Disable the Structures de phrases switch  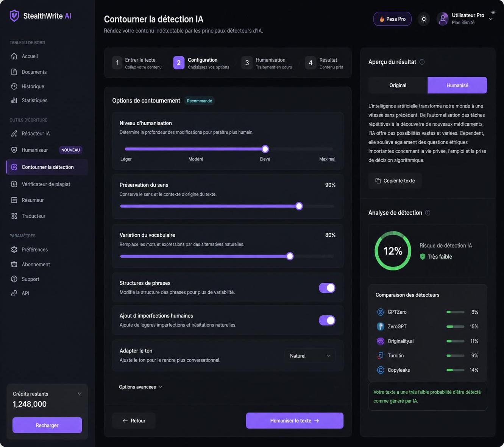point(327,288)
